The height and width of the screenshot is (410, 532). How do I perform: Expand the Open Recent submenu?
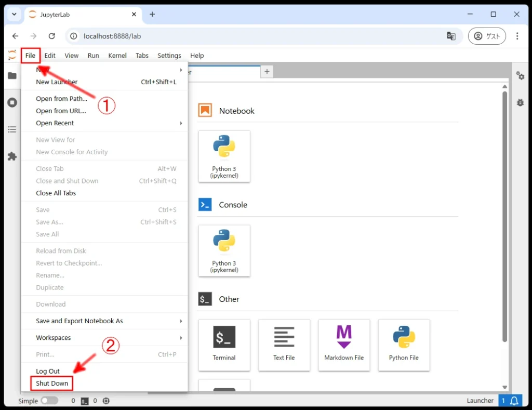pos(104,123)
